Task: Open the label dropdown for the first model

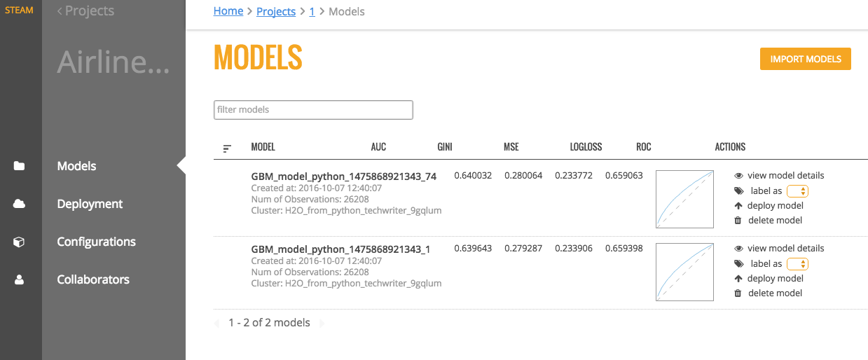Action: point(798,191)
